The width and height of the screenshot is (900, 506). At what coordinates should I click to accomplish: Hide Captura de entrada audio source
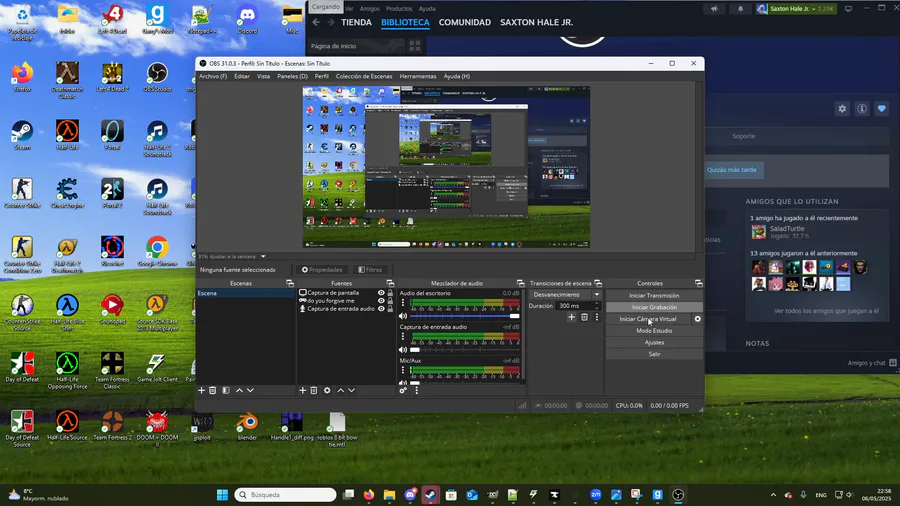click(x=381, y=309)
